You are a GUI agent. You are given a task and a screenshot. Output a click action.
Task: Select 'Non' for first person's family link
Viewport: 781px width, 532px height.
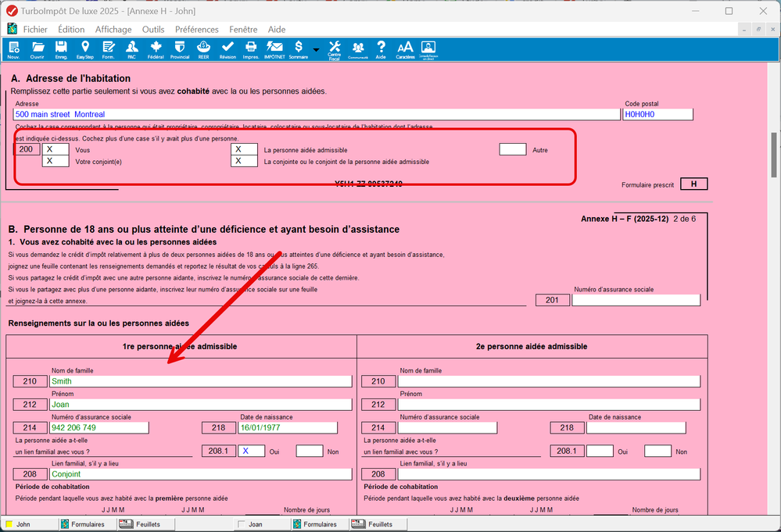point(310,451)
